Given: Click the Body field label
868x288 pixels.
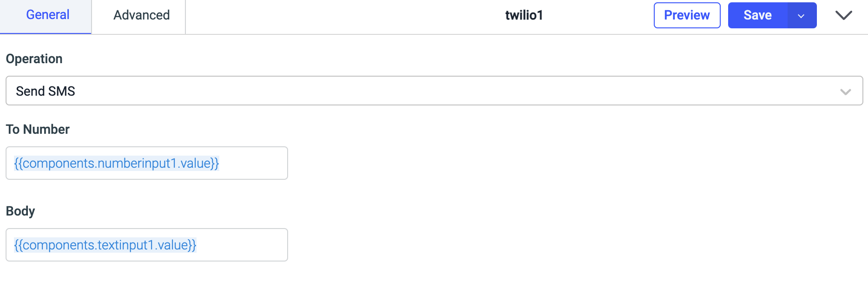Looking at the screenshot, I should [x=20, y=211].
